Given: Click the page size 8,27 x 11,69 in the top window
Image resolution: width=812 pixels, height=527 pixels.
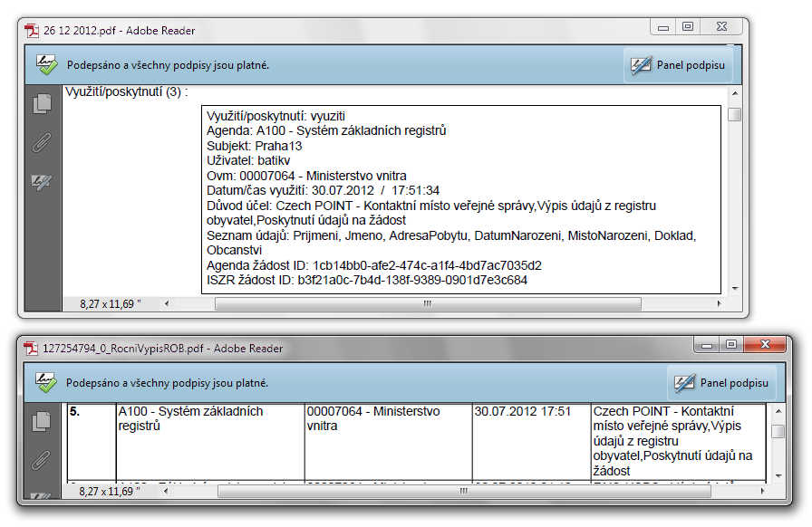Looking at the screenshot, I should point(111,304).
